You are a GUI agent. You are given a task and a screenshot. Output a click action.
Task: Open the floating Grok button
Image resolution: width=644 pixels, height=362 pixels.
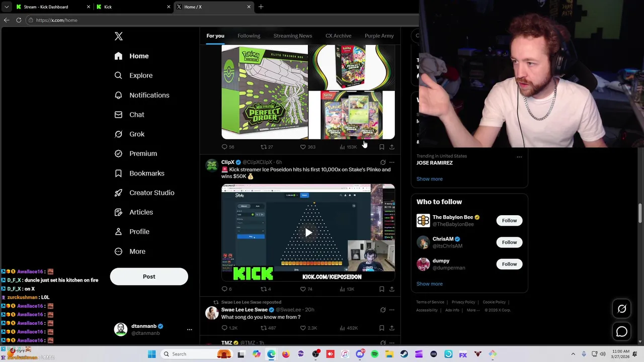[x=622, y=309]
